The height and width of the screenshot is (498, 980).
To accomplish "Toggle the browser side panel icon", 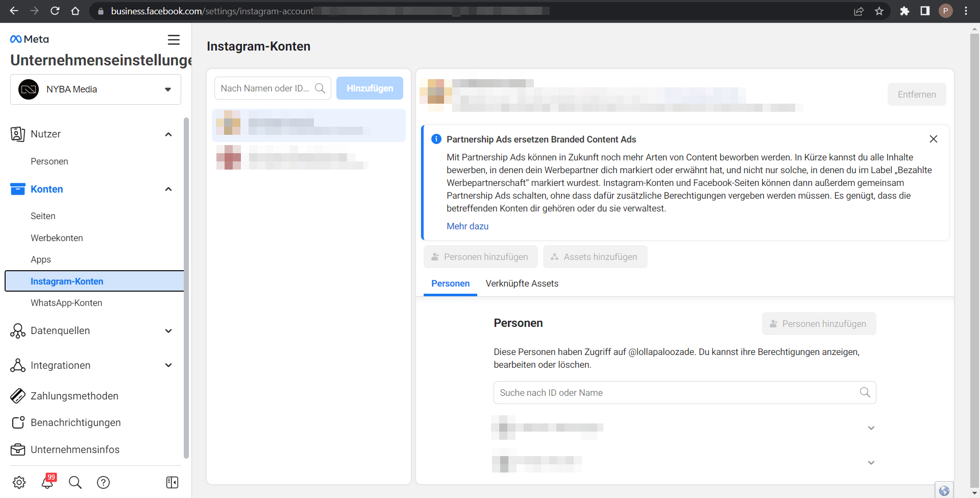I will 925,11.
